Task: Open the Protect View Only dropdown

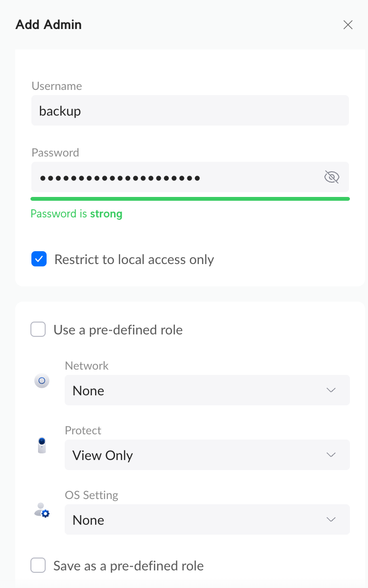Action: pyautogui.click(x=207, y=455)
